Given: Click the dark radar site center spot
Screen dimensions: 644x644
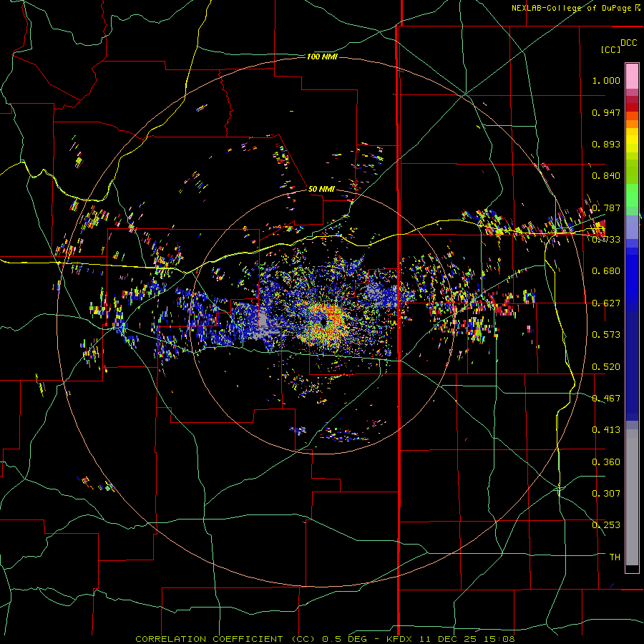Looking at the screenshot, I should point(323,322).
